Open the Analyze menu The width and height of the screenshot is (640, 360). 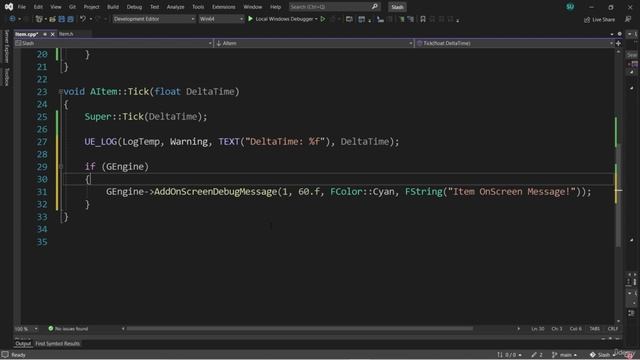(x=175, y=7)
